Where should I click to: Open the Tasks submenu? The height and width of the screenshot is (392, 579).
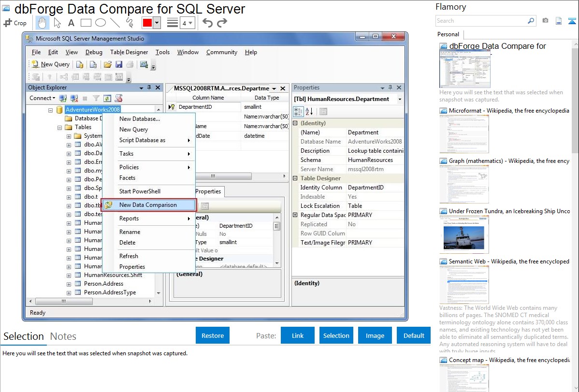[148, 153]
